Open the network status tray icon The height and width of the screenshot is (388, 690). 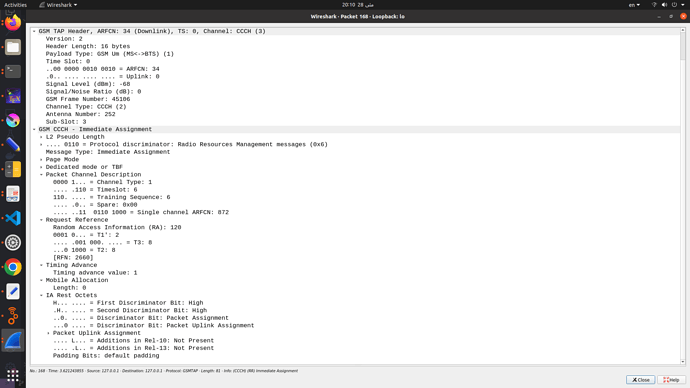[x=654, y=5]
